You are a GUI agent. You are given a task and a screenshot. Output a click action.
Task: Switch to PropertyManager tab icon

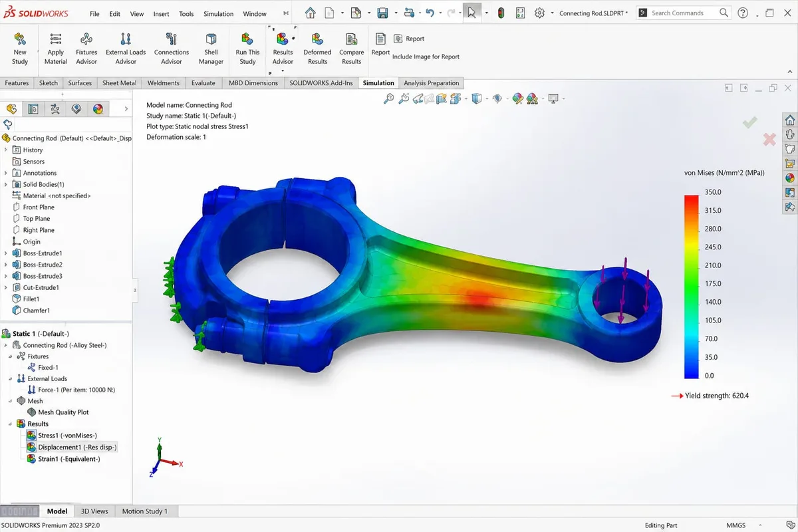33,109
